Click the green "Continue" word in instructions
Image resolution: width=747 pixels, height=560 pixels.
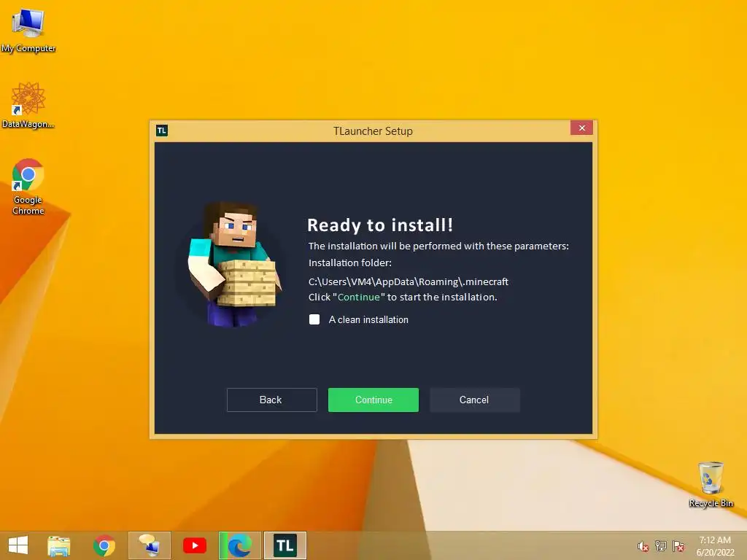pos(359,297)
